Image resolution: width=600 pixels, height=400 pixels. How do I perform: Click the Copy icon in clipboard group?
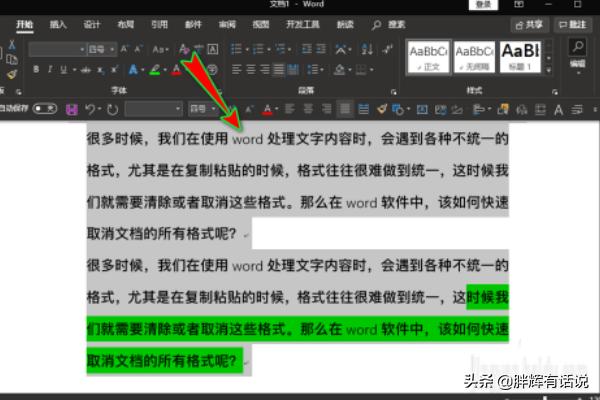(x=11, y=60)
